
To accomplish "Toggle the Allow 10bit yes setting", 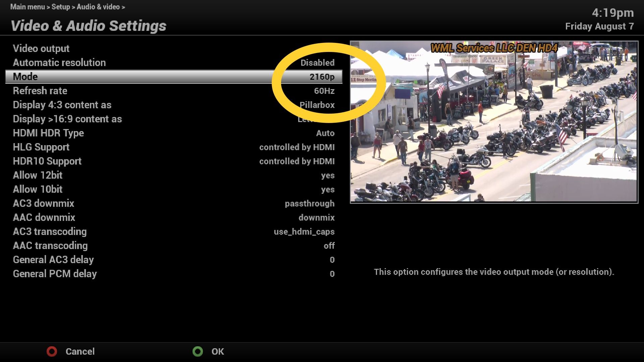I will click(x=327, y=189).
